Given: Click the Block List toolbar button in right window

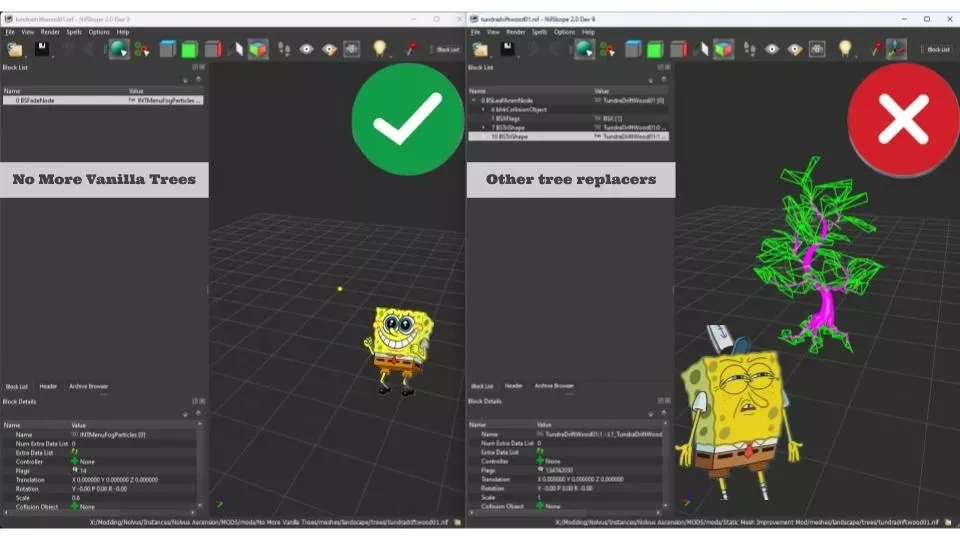Looking at the screenshot, I should click(938, 50).
